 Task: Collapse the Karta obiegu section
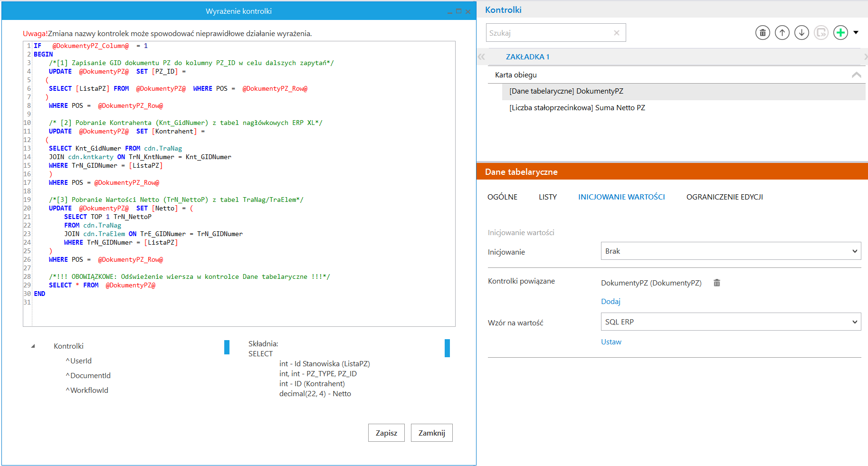(x=856, y=75)
